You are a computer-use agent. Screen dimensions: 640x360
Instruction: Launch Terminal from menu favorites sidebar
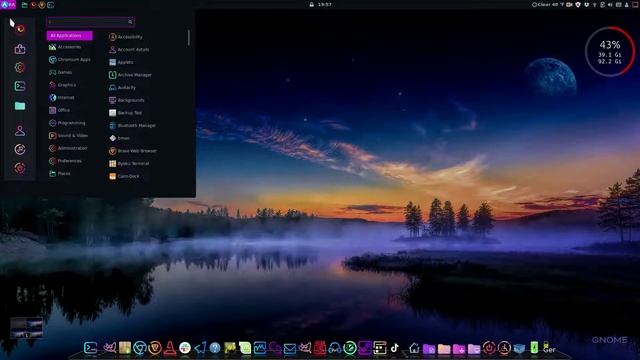pos(20,86)
